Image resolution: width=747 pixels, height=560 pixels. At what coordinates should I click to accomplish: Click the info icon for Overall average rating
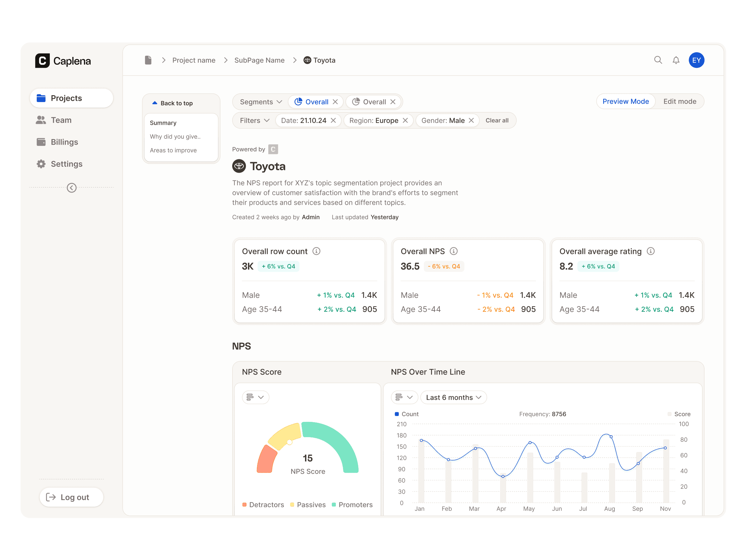point(651,251)
